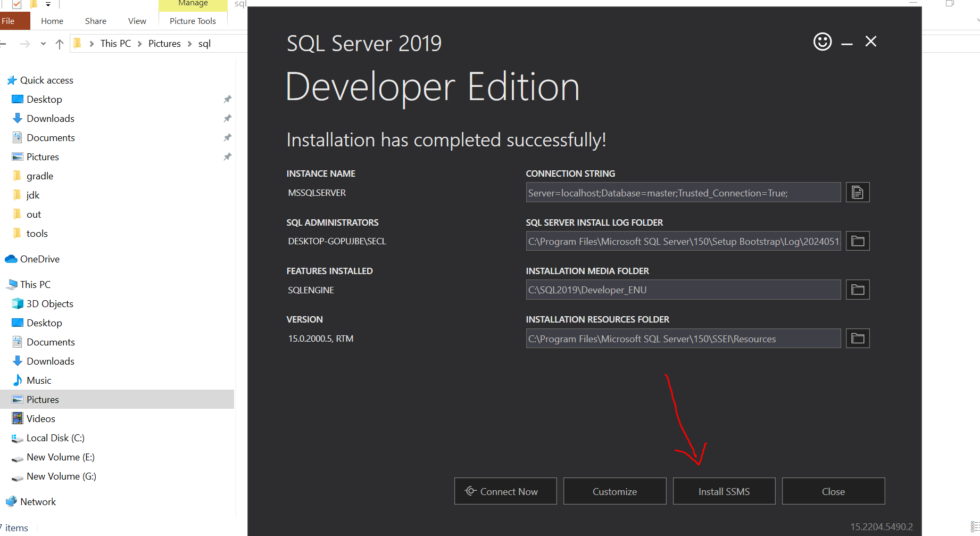Viewport: 980px width, 536px height.
Task: Expand the chevron after Pictures breadcrumb
Action: click(189, 44)
